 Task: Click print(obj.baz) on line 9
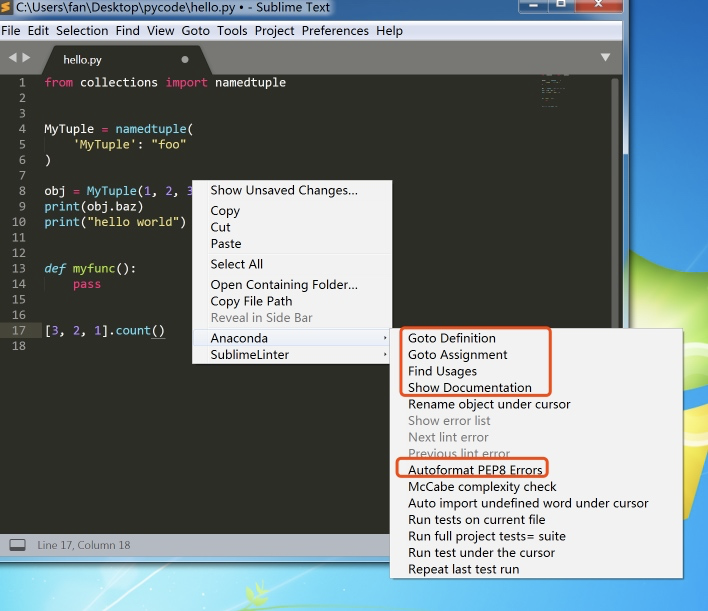[x=93, y=207]
